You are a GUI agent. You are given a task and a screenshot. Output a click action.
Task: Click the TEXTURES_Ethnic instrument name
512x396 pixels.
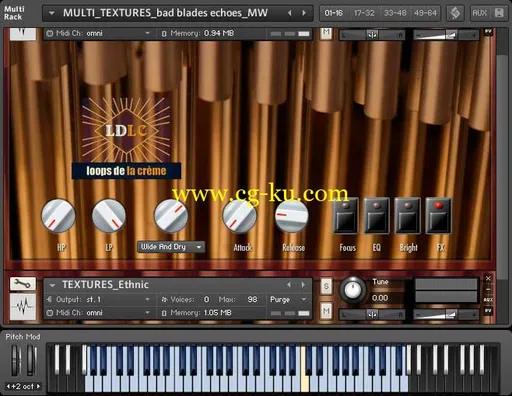click(x=105, y=285)
